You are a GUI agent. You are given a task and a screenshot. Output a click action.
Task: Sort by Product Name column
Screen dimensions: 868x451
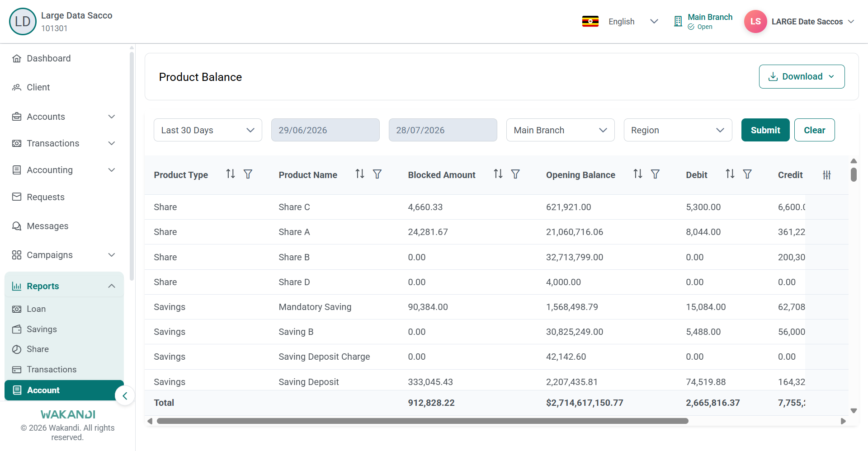tap(360, 174)
